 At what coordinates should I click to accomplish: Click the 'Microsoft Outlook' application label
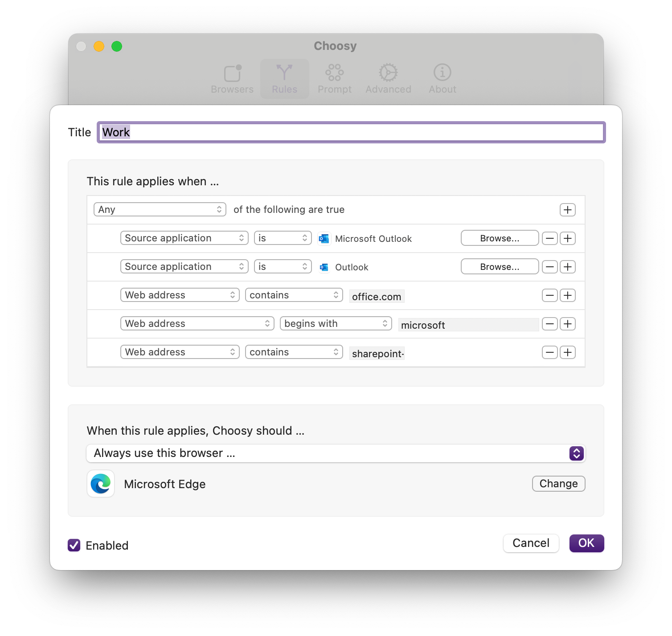click(373, 239)
